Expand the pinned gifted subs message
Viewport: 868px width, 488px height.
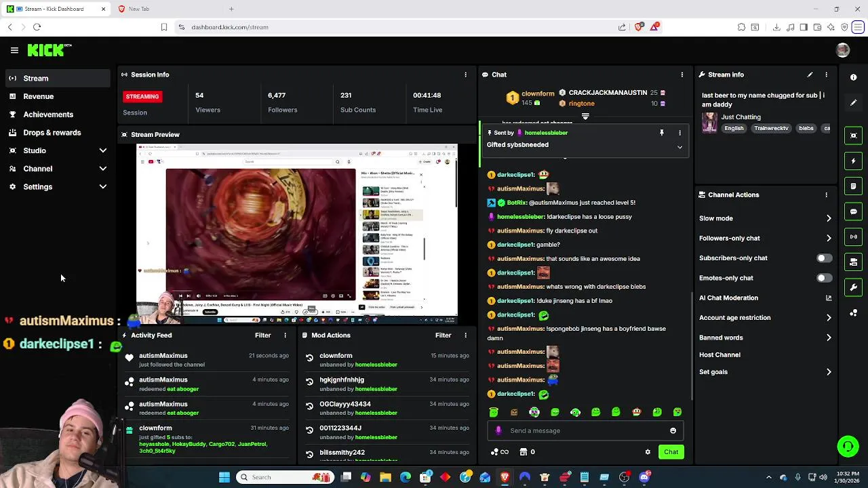point(679,147)
